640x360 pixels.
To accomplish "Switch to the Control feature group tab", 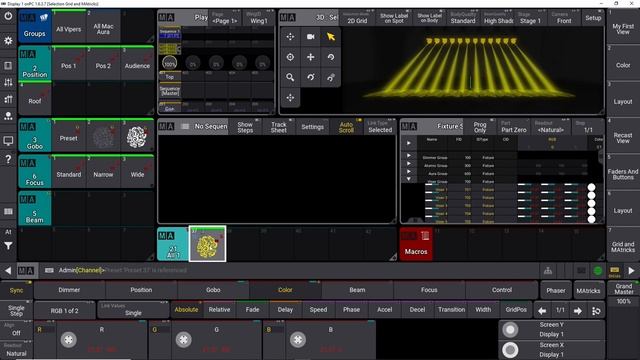I will tap(502, 290).
